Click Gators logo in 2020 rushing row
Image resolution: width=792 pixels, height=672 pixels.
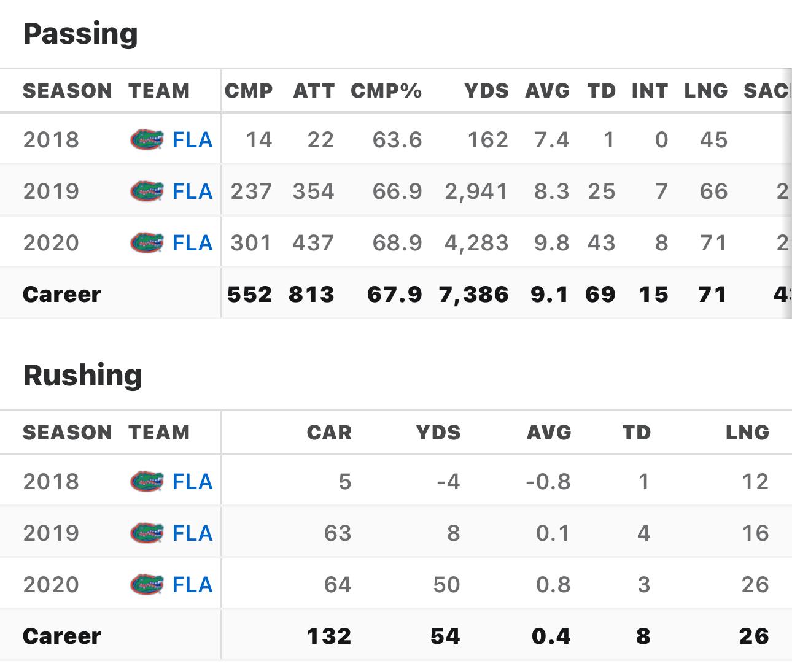pyautogui.click(x=147, y=585)
